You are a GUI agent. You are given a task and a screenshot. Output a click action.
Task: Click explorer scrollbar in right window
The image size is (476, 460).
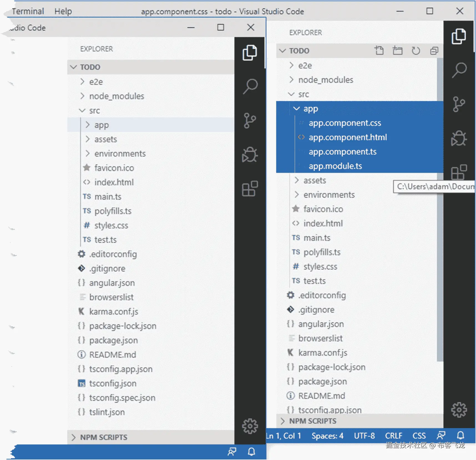click(440, 210)
